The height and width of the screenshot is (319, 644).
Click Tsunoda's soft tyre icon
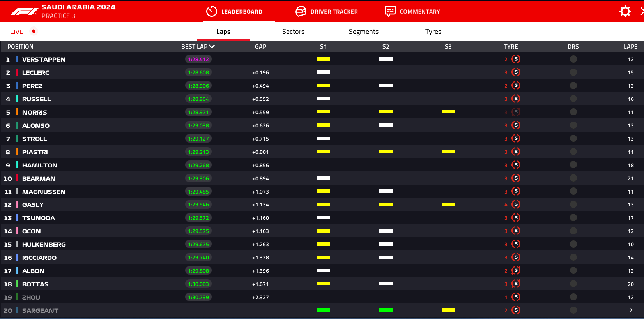[x=516, y=218]
